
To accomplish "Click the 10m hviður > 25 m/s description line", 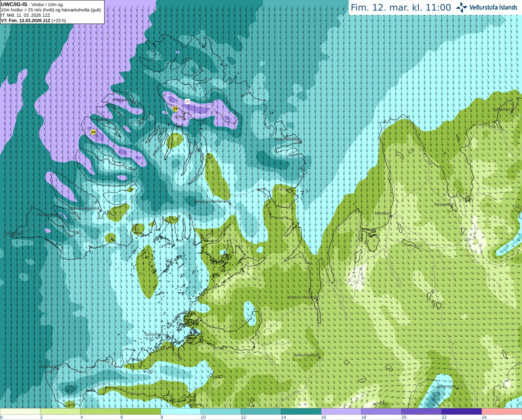I will pyautogui.click(x=51, y=9).
